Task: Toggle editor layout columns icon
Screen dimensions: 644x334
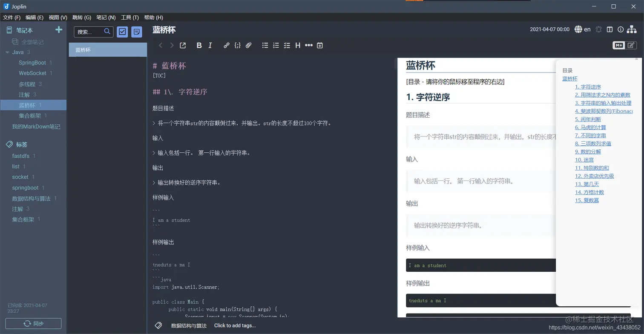Action: (x=610, y=29)
